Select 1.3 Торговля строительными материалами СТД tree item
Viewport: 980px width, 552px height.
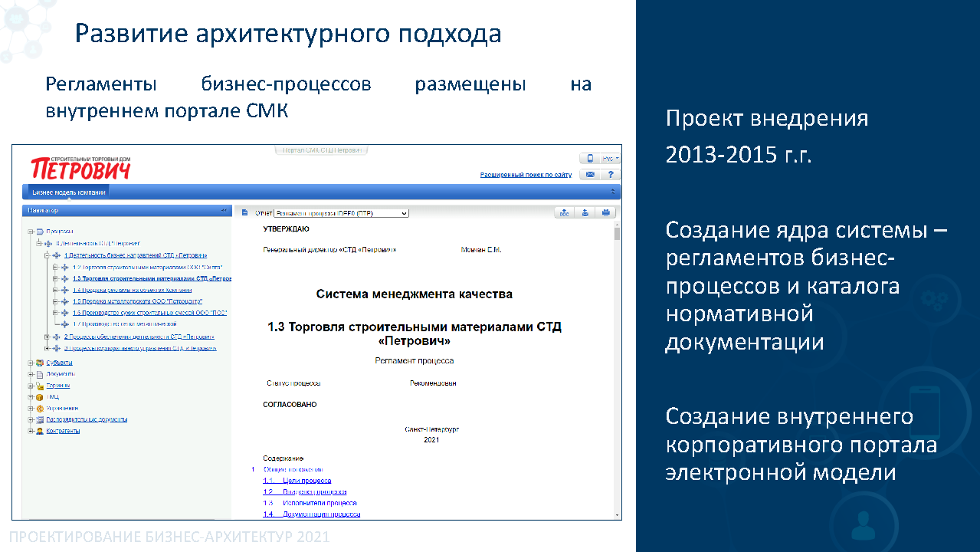pyautogui.click(x=152, y=279)
